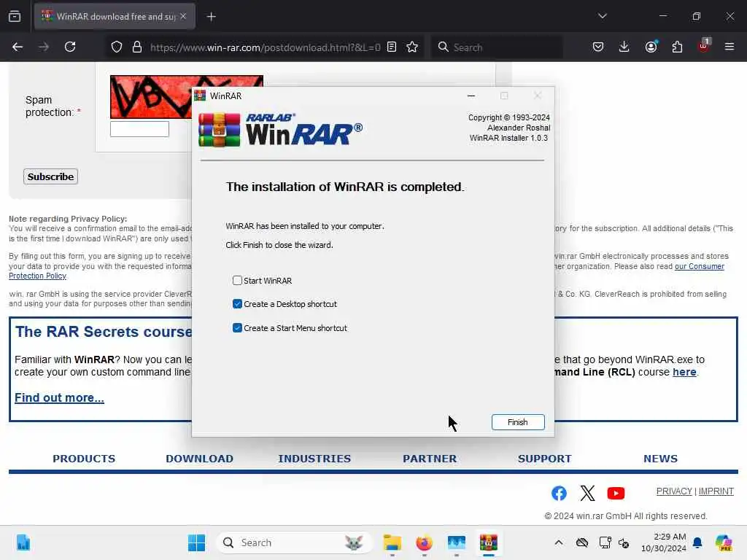Expand list all tabs dropdown
Screen dimensions: 747x560
pos(602,16)
